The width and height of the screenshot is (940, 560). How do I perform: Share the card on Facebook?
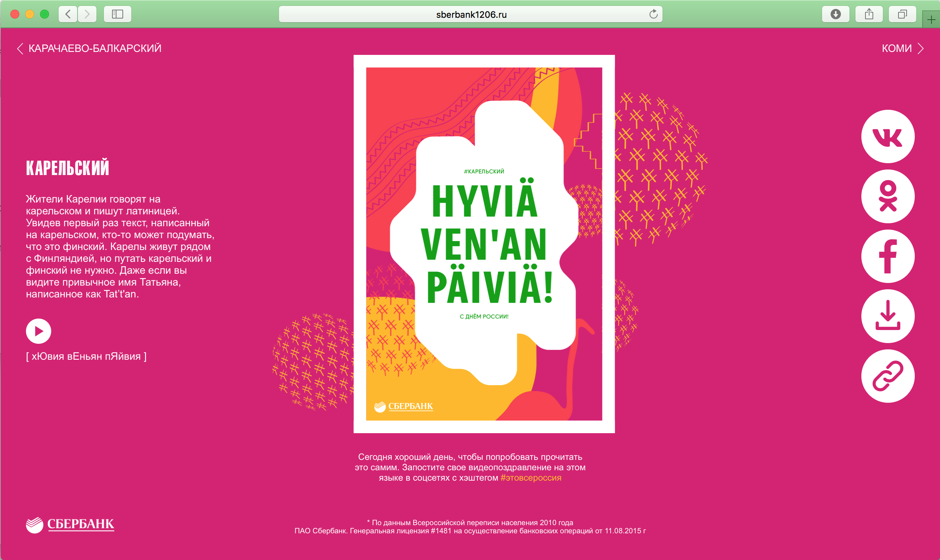click(x=888, y=256)
